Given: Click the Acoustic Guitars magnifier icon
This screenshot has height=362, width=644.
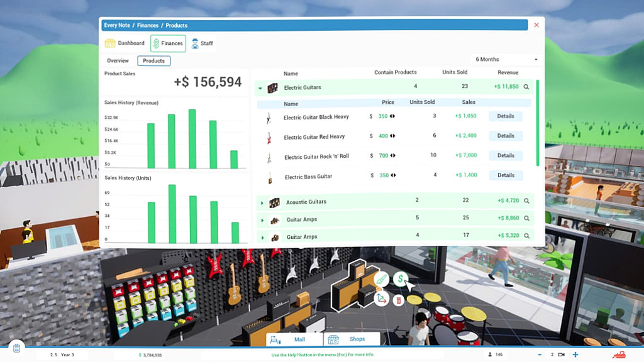Looking at the screenshot, I should coord(526,201).
